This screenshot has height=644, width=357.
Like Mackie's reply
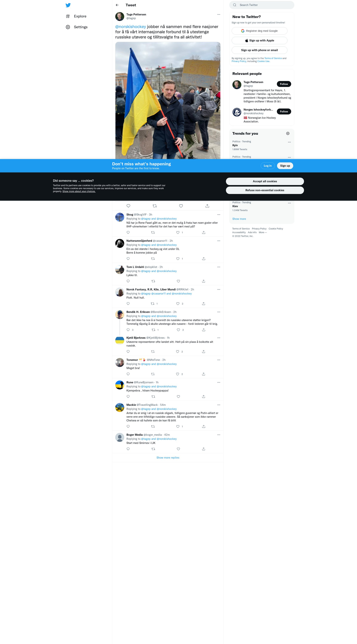178,427
